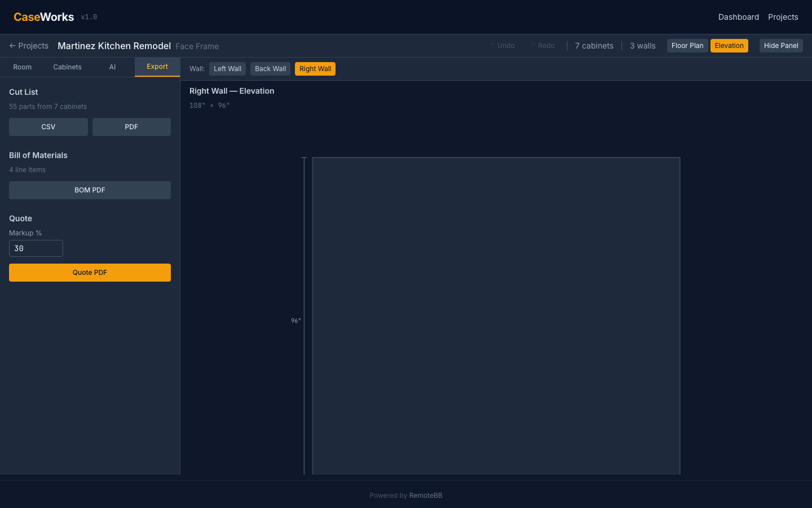Select the Left Wall
Screen dimensions: 812x508
click(x=227, y=68)
